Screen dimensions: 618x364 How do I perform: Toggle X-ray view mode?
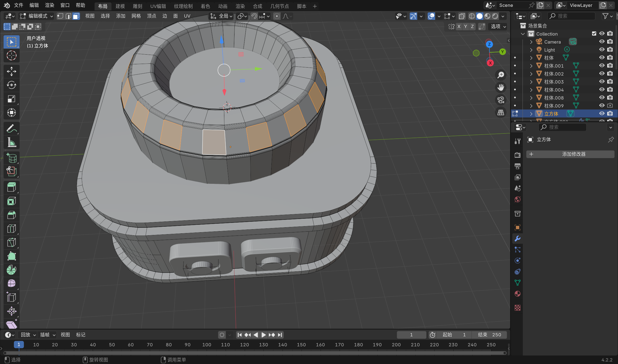(462, 16)
